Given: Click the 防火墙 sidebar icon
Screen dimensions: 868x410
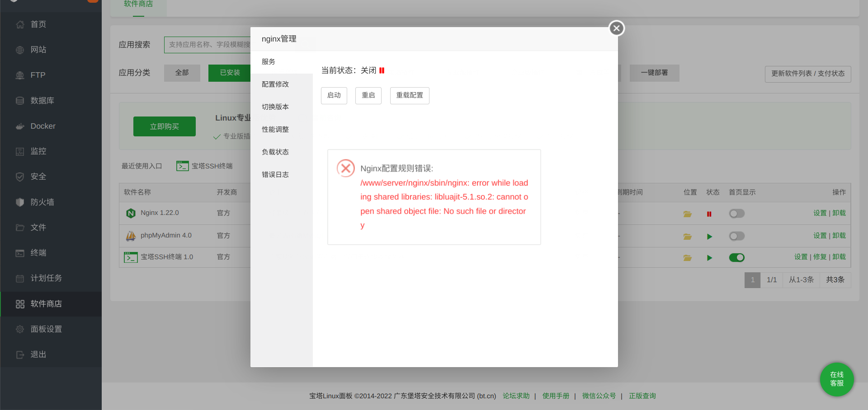Looking at the screenshot, I should pos(20,202).
